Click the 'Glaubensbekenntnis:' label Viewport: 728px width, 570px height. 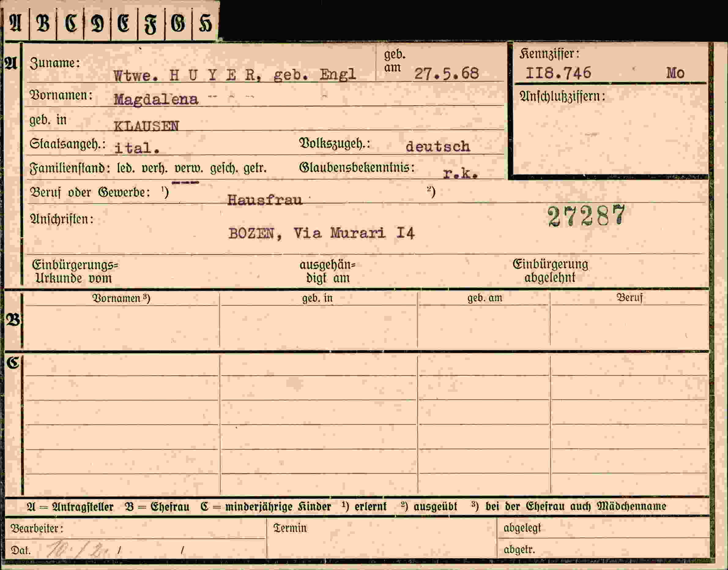click(357, 167)
